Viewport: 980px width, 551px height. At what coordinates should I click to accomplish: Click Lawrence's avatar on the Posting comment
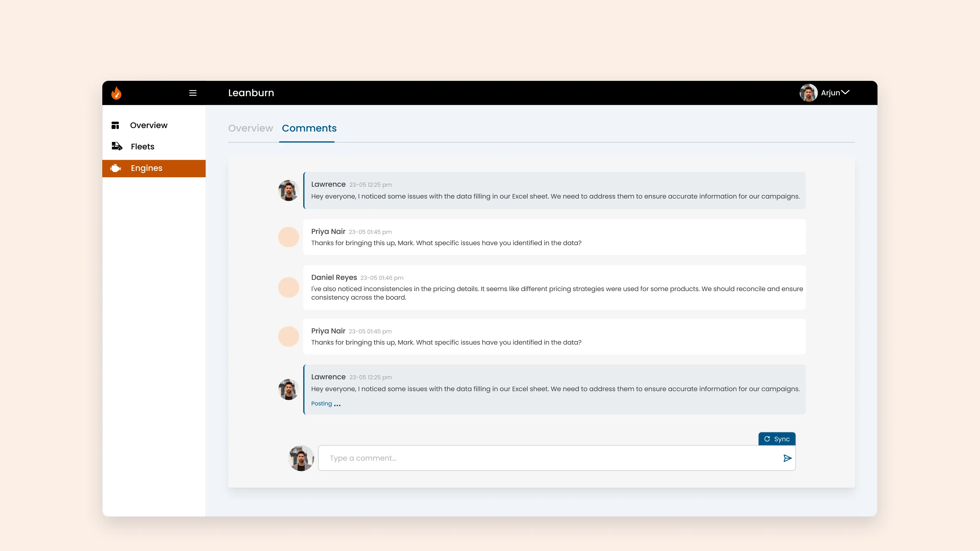point(289,389)
